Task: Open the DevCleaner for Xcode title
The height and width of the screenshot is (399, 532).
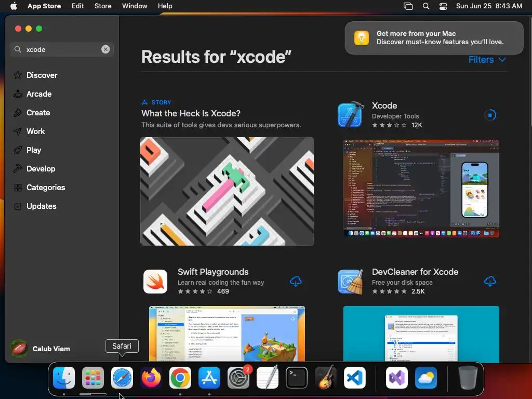Action: tap(415, 272)
